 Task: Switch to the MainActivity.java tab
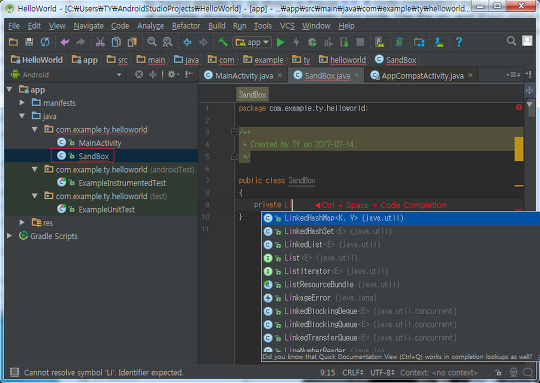point(243,75)
